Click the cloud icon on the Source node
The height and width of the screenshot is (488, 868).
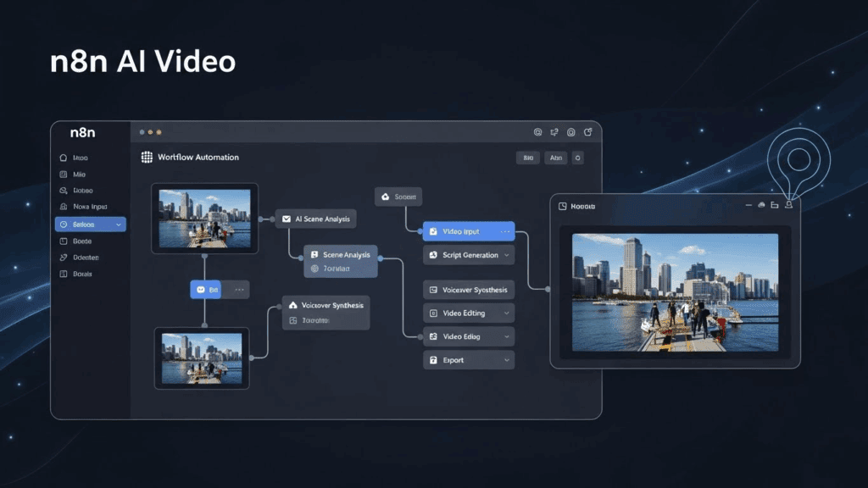pyautogui.click(x=384, y=197)
